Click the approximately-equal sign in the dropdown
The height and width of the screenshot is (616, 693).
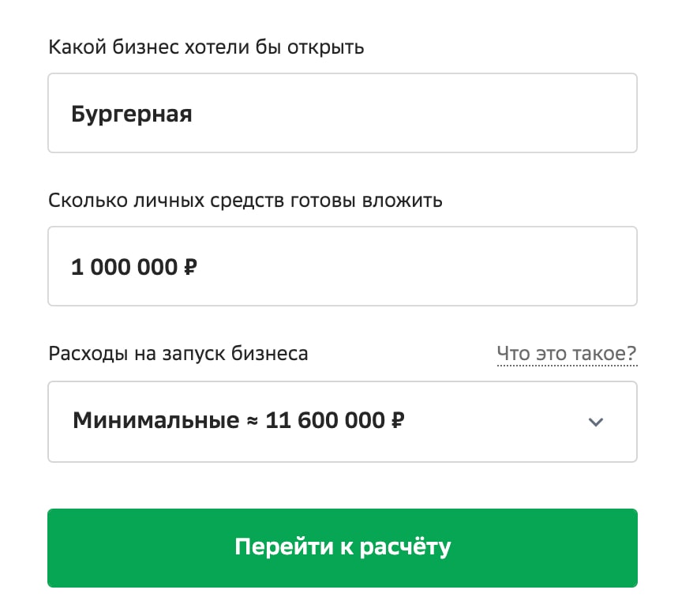click(252, 421)
